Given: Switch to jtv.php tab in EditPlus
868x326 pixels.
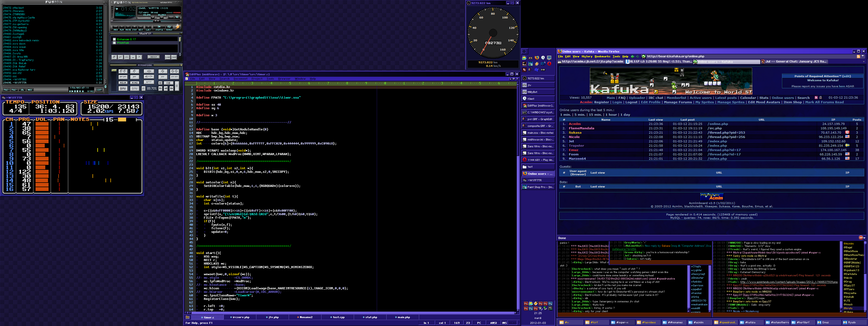Looking at the screenshot, I should [273, 317].
